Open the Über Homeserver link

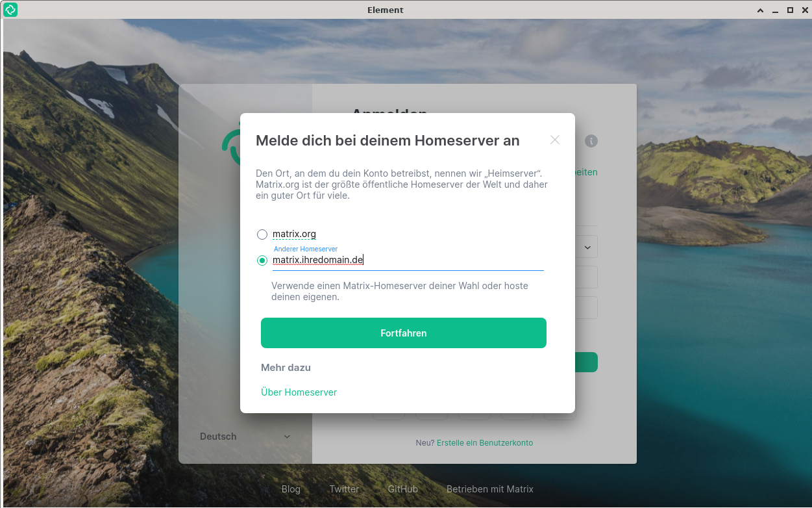[299, 392]
